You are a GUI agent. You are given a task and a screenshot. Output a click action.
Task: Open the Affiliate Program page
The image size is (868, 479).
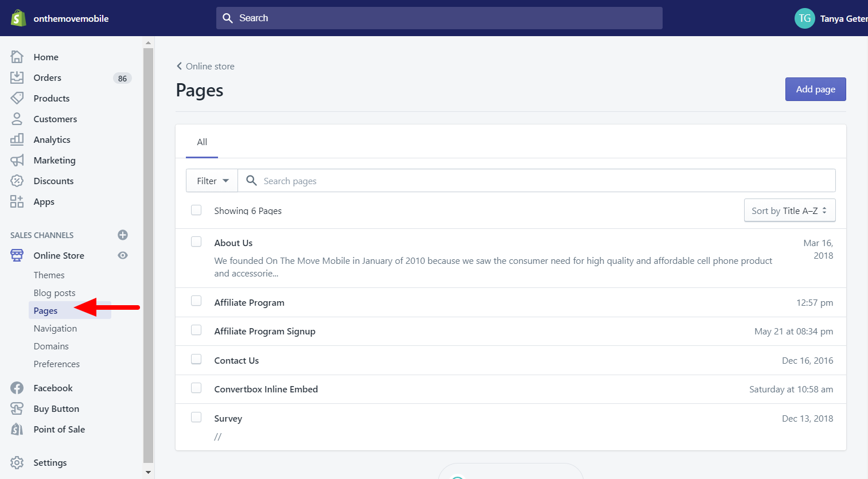point(249,302)
